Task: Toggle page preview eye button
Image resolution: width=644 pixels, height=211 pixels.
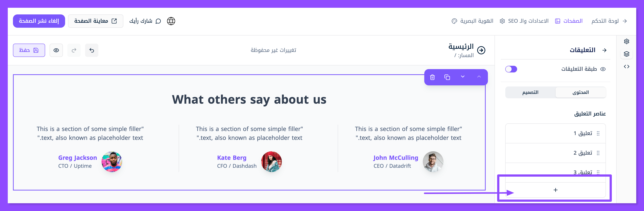Action: [x=56, y=50]
